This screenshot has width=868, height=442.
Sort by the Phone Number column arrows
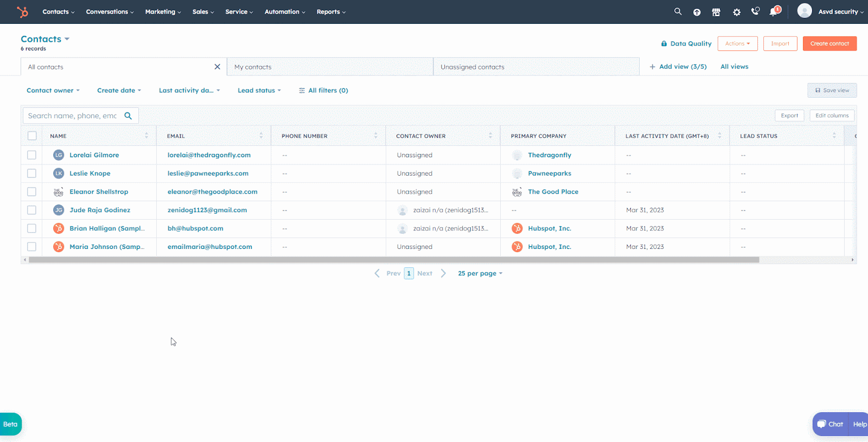click(375, 136)
